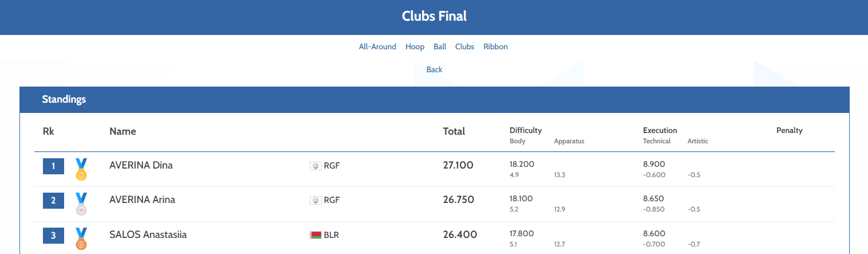Click the Total column header
The height and width of the screenshot is (254, 868).
point(453,131)
